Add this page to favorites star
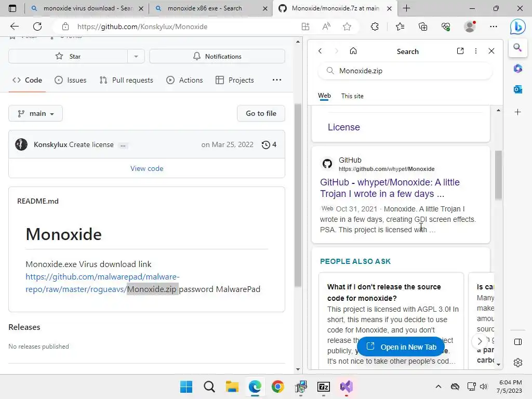The image size is (532, 399). tap(347, 26)
